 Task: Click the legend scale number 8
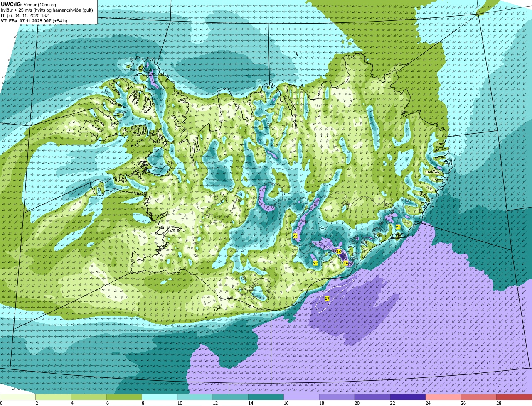point(142,403)
